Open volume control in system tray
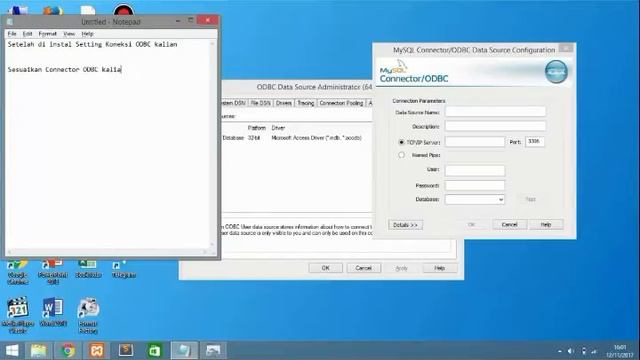This screenshot has width=640, height=360. 571,351
